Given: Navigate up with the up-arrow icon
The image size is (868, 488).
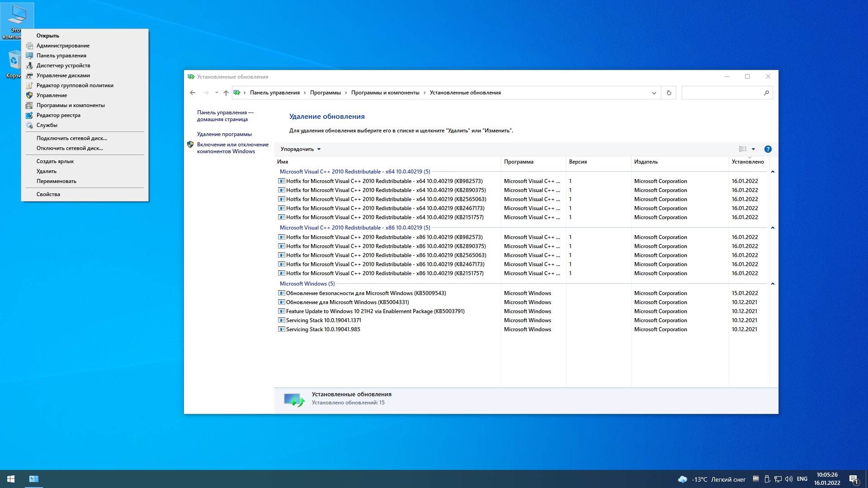Looking at the screenshot, I should (x=226, y=93).
